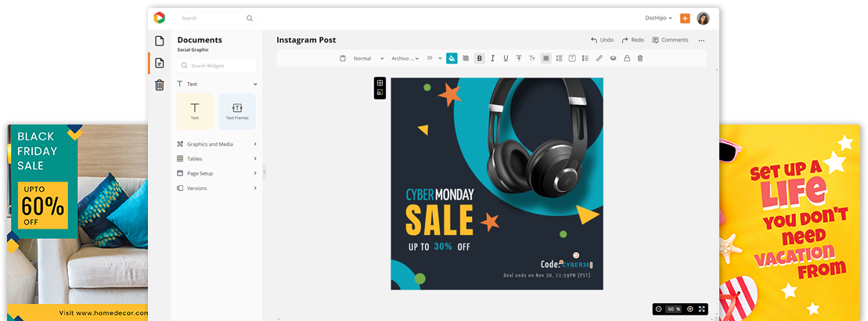Image resolution: width=868 pixels, height=321 pixels.
Task: Open the trash in the left sidebar
Action: (160, 85)
